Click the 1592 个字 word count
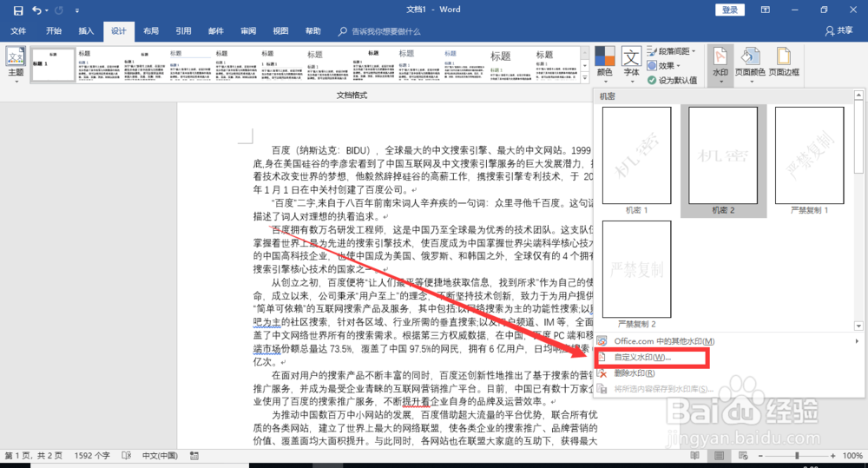Screen dimensions: 868x468 92,456
